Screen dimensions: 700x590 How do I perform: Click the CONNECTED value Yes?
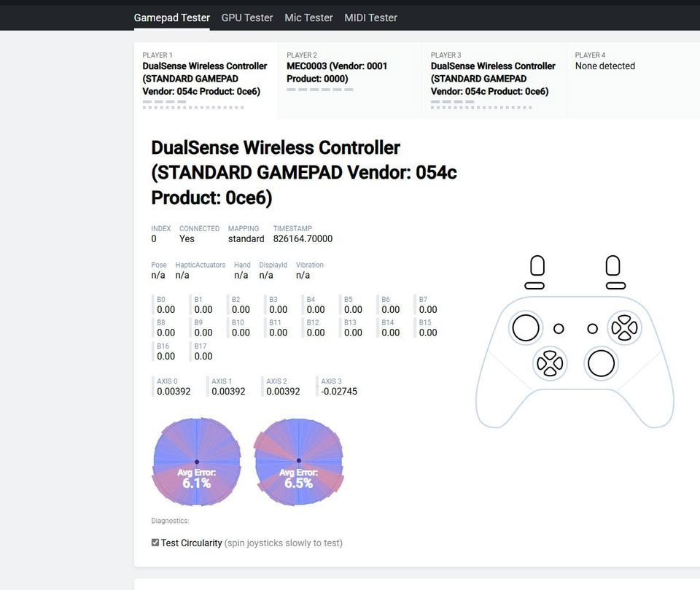pos(187,239)
